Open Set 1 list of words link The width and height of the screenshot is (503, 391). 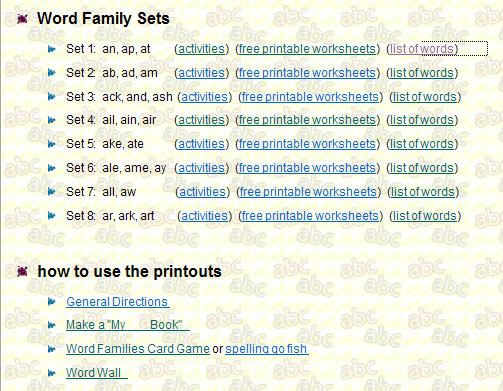point(422,49)
